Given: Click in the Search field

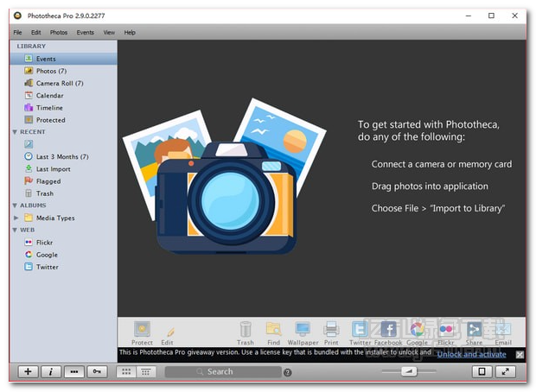Looking at the screenshot, I should coord(223,372).
